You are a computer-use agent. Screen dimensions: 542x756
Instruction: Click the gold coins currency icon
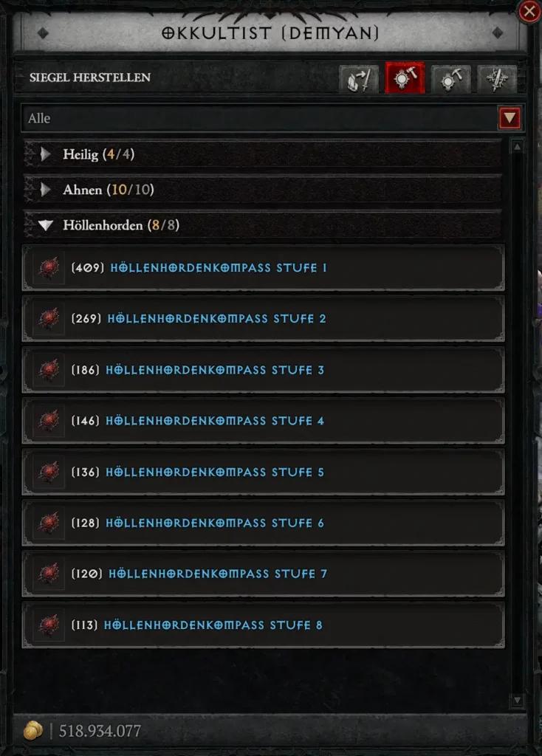pyautogui.click(x=32, y=730)
